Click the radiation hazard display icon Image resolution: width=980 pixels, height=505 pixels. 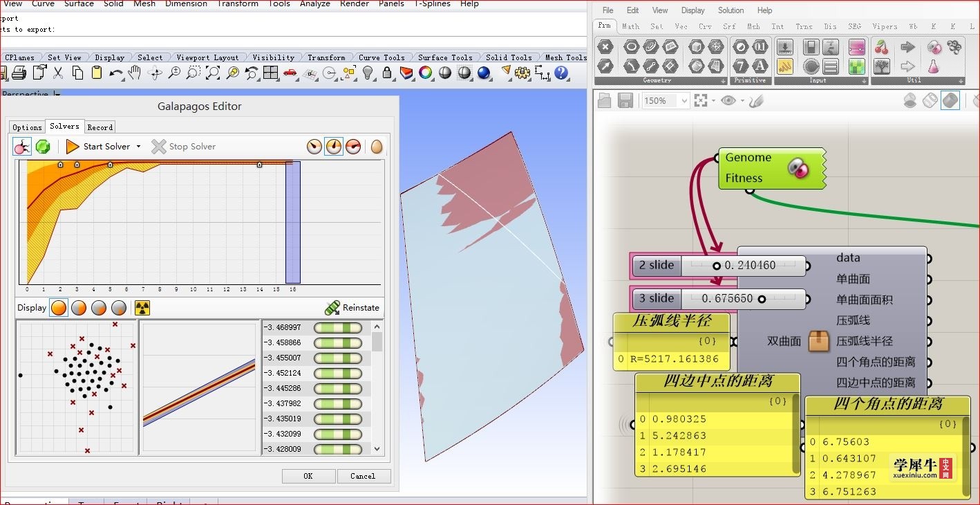(142, 308)
